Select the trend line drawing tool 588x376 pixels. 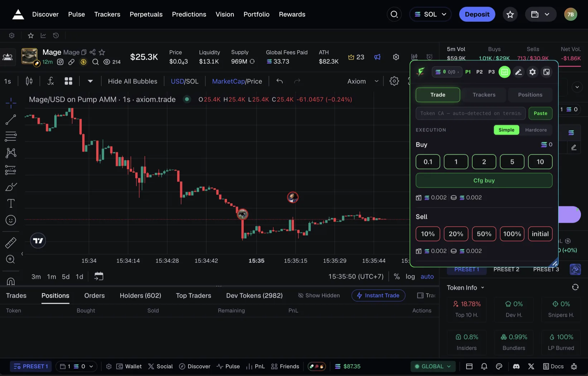coord(11,120)
